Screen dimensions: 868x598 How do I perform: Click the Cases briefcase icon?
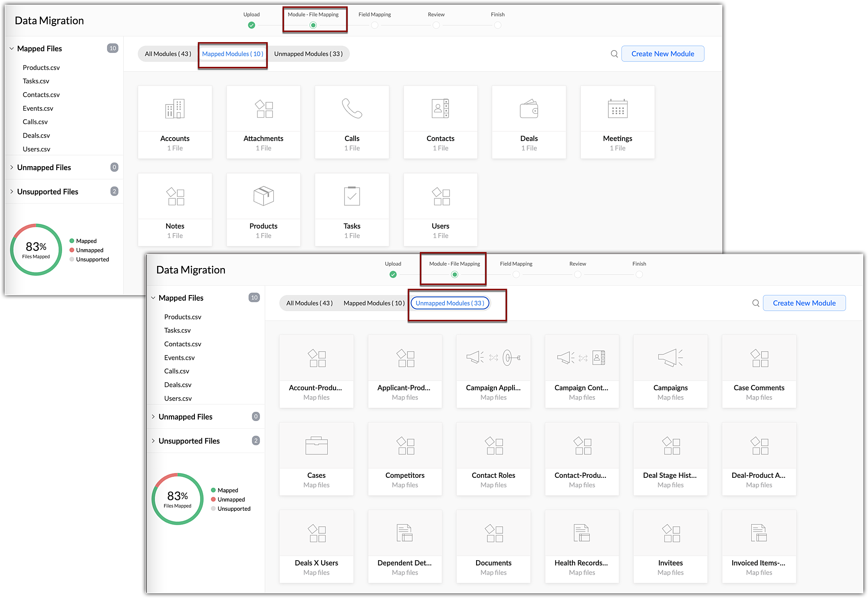(316, 446)
